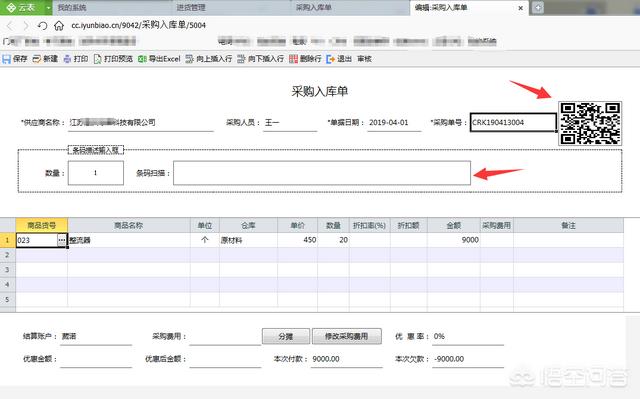Click the 云表 logo button

click(x=22, y=8)
